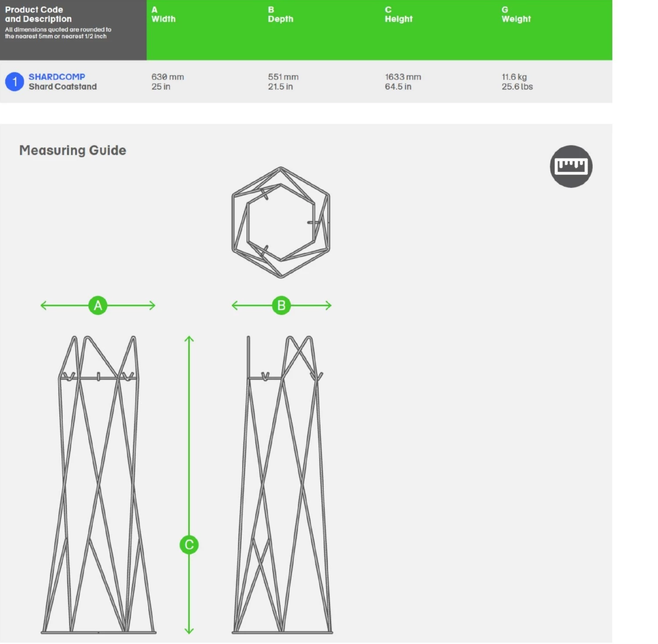Click the Measuring Guide heading
This screenshot has width=658, height=644.
(73, 150)
